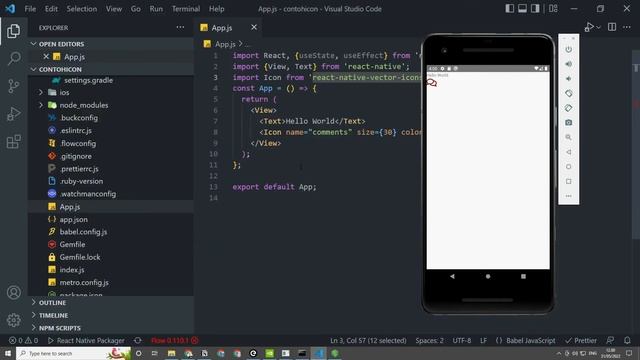
Task: Open the Selection menu
Action: click(x=82, y=9)
